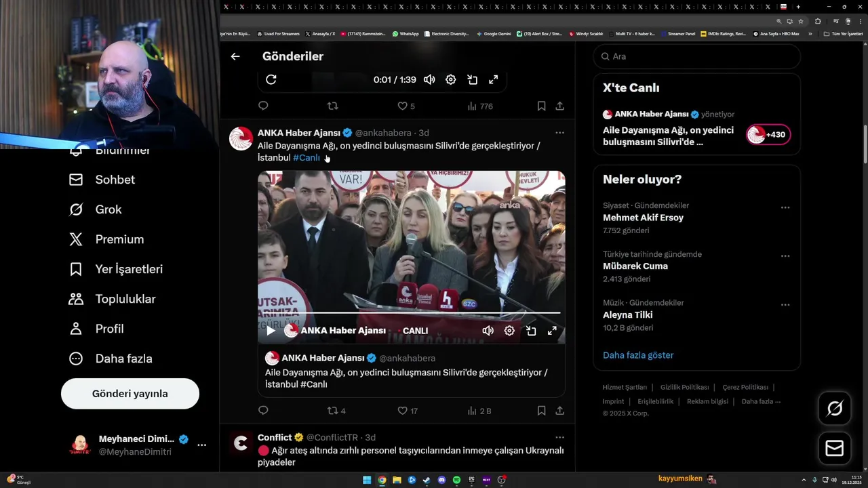Open Spotify from the Windows taskbar
This screenshot has width=868, height=488.
pos(456,480)
